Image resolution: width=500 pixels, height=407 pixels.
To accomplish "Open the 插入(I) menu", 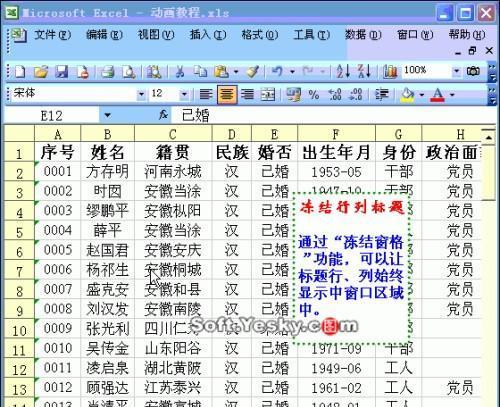I will (x=208, y=34).
